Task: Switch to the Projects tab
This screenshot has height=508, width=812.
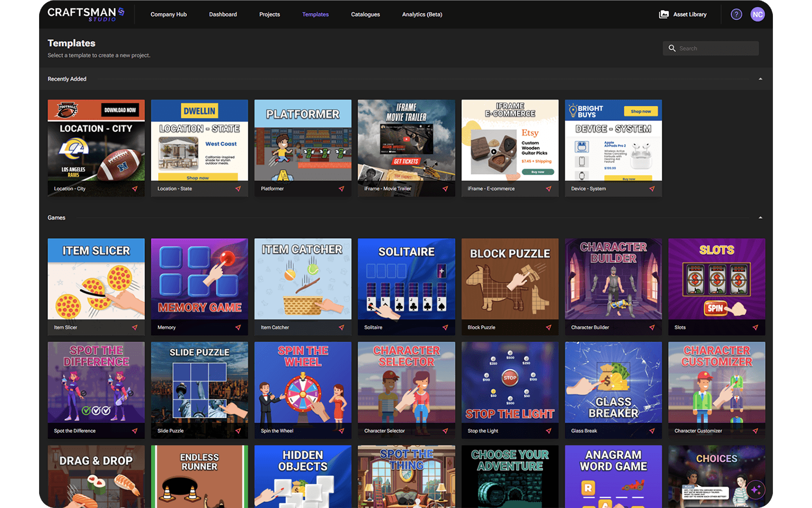Action: [269, 14]
